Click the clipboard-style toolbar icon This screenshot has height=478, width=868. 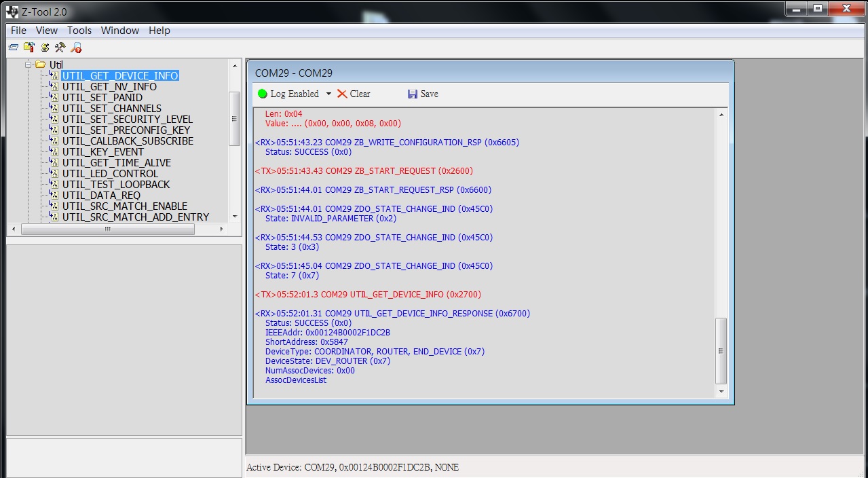(x=29, y=48)
